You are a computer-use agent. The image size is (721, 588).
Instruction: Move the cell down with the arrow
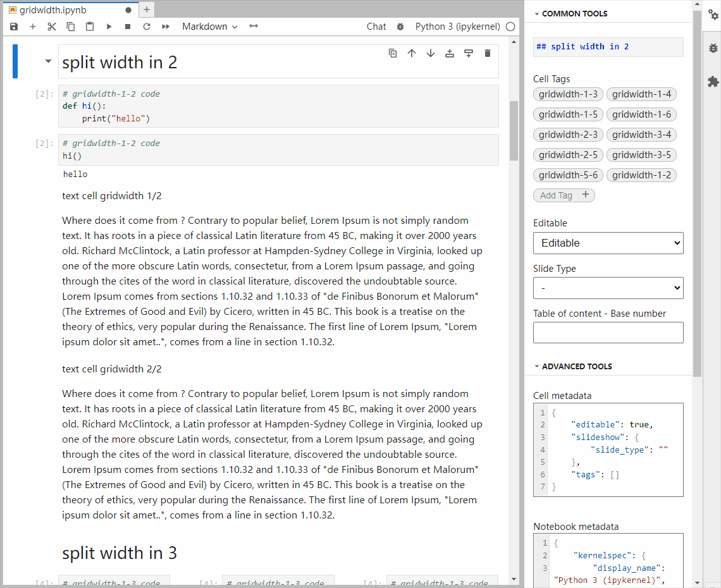click(431, 53)
